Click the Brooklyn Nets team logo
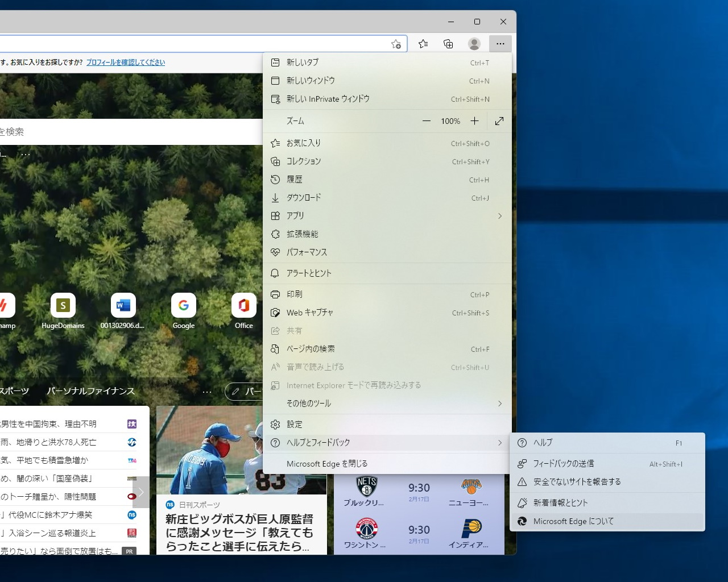728x582 pixels. point(367,488)
